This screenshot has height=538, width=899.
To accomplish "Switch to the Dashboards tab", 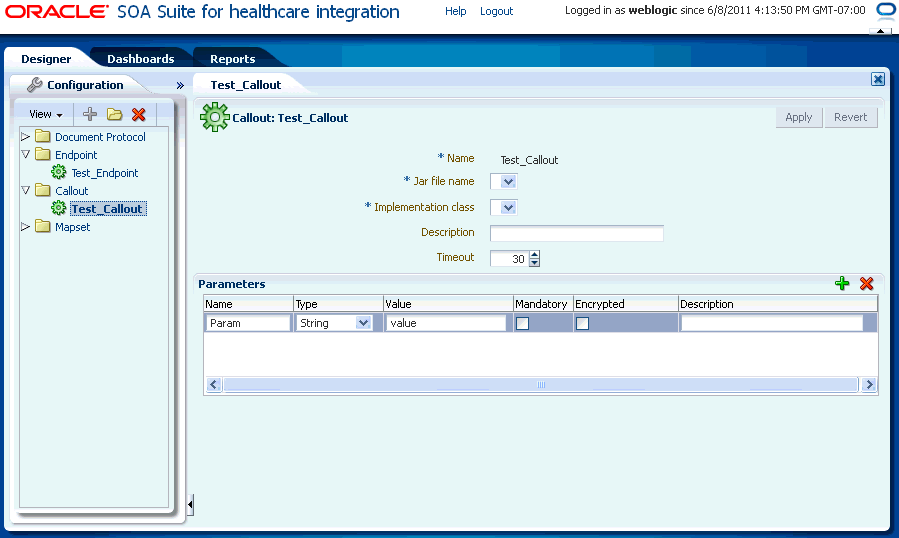I will (x=140, y=59).
